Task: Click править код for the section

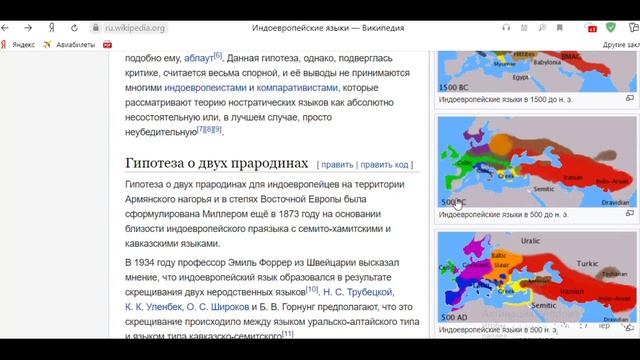Action: tap(384, 165)
